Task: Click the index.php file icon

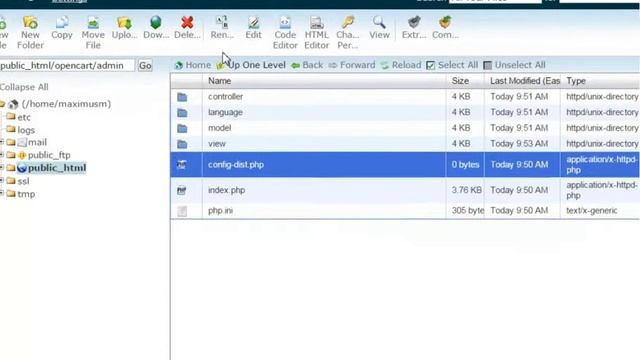Action: pyautogui.click(x=182, y=190)
